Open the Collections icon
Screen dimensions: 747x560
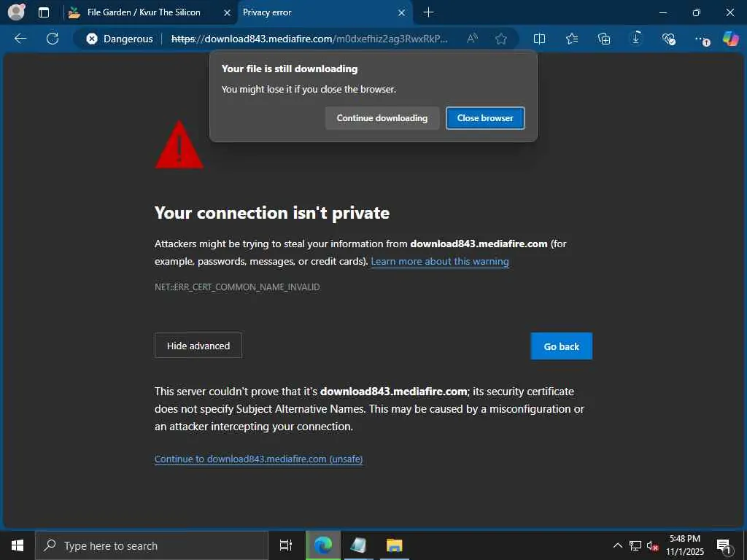coord(604,39)
